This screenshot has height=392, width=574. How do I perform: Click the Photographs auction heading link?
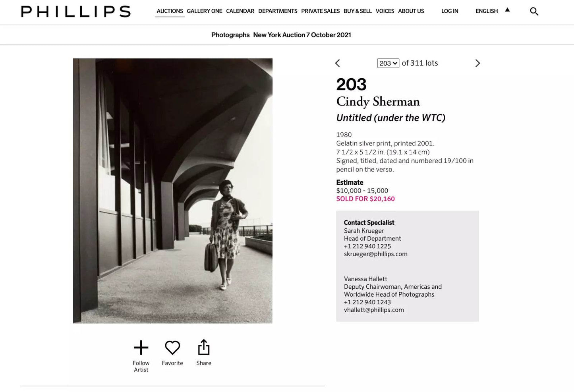(230, 35)
